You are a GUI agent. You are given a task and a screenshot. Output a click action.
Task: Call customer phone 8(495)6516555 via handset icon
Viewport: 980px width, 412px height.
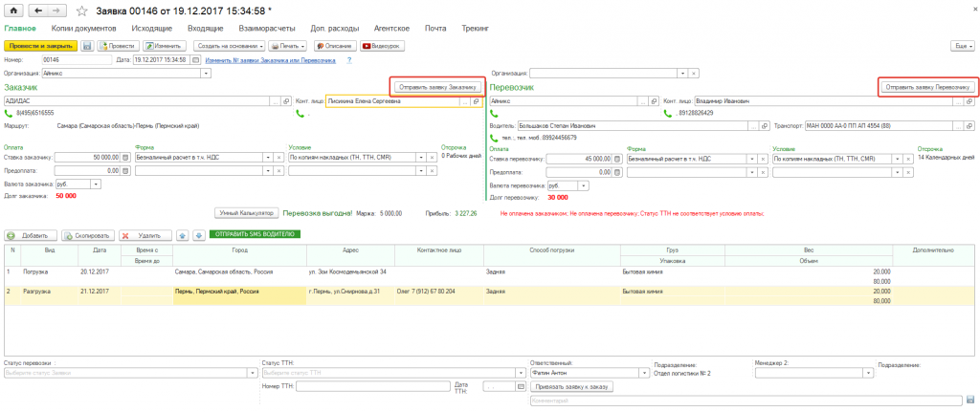(9, 114)
